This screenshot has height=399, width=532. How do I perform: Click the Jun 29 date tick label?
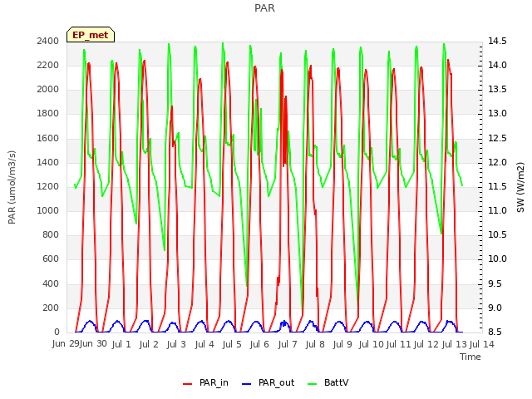pos(66,344)
